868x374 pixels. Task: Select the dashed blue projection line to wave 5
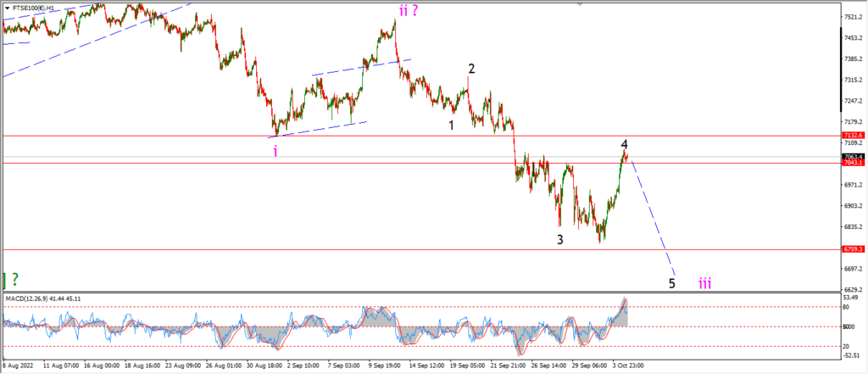[x=654, y=217]
